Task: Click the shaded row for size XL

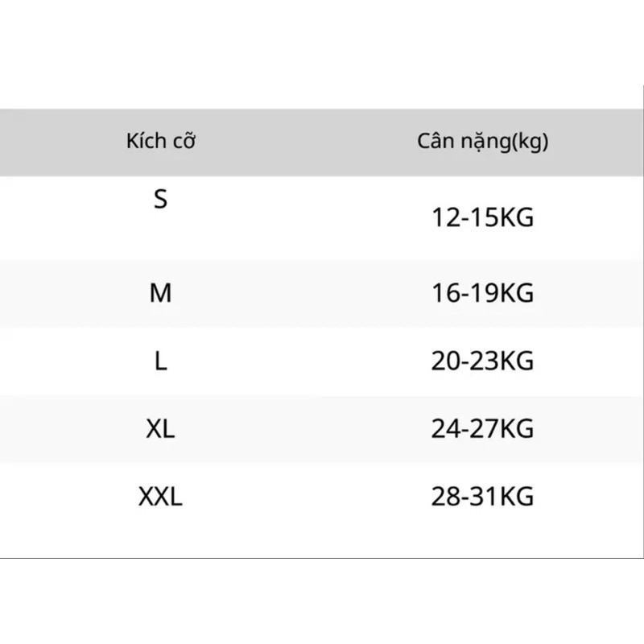Action: coord(322,429)
